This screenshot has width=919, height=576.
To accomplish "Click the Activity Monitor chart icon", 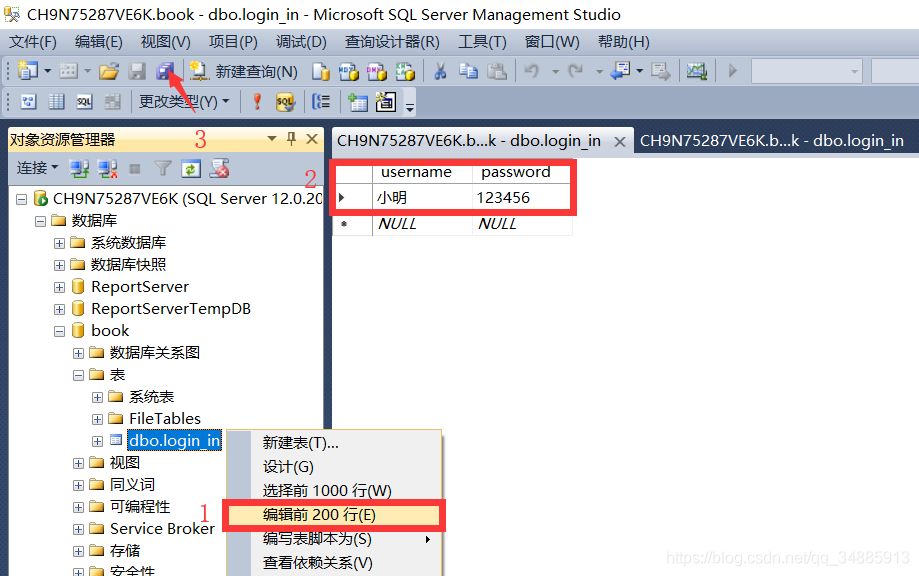I will pos(696,71).
